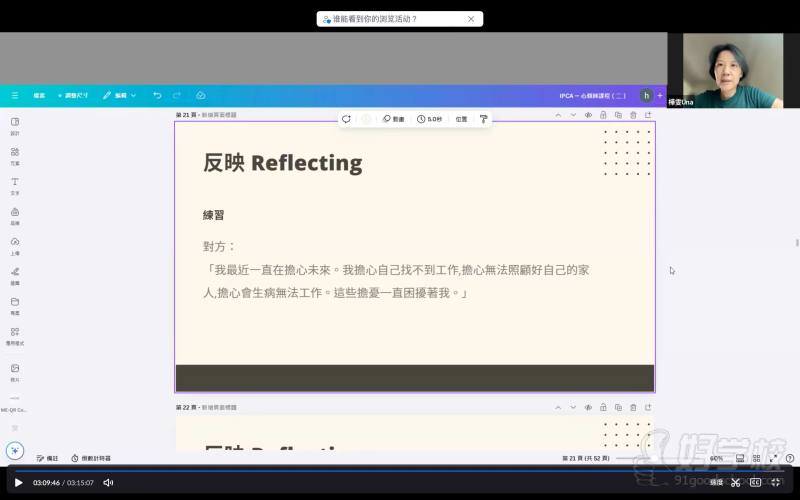
Task: Toggle lock on page 21
Action: (603, 115)
